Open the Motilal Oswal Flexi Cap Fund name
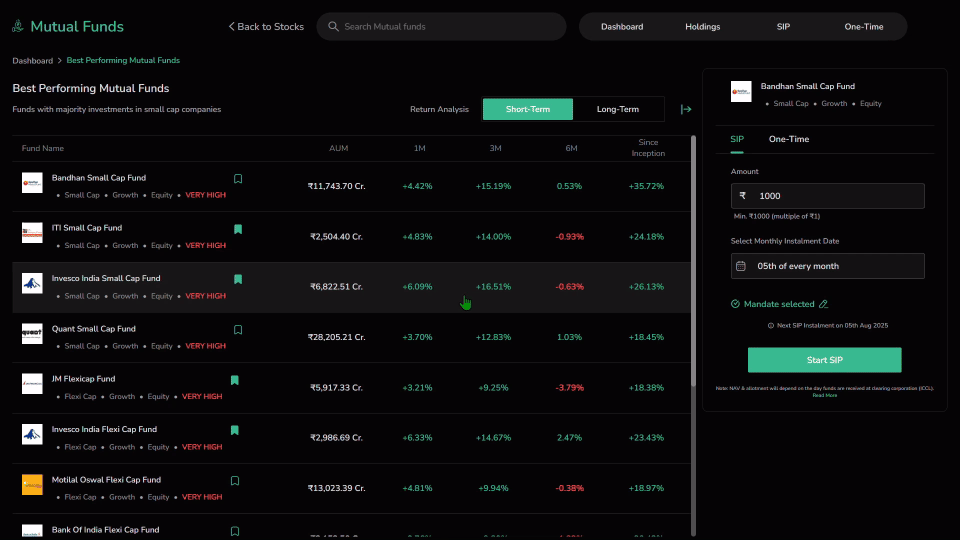This screenshot has height=540, width=960. (106, 481)
